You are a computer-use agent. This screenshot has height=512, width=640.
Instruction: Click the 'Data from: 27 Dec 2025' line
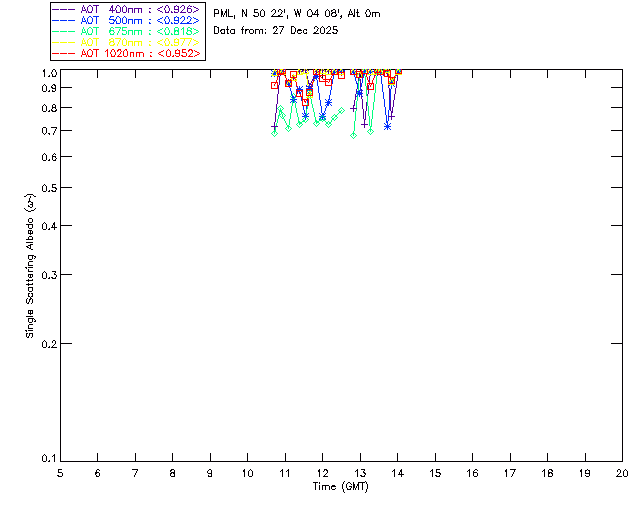(x=276, y=31)
